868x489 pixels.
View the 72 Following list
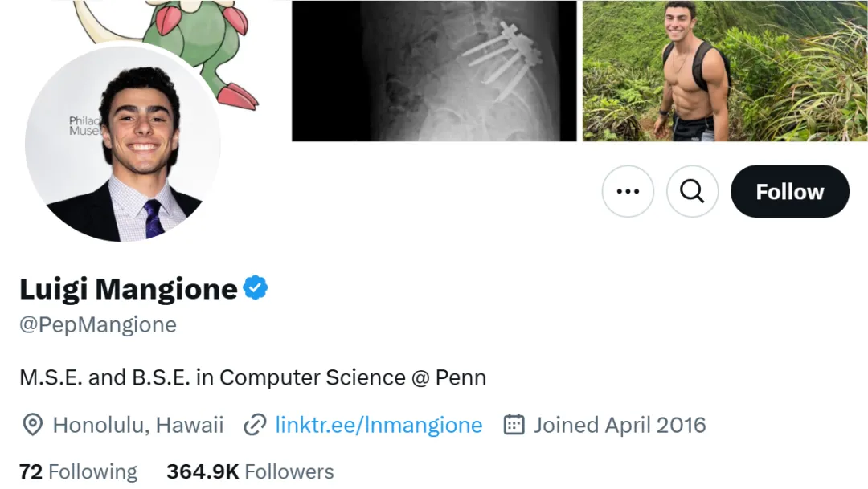pyautogui.click(x=78, y=471)
